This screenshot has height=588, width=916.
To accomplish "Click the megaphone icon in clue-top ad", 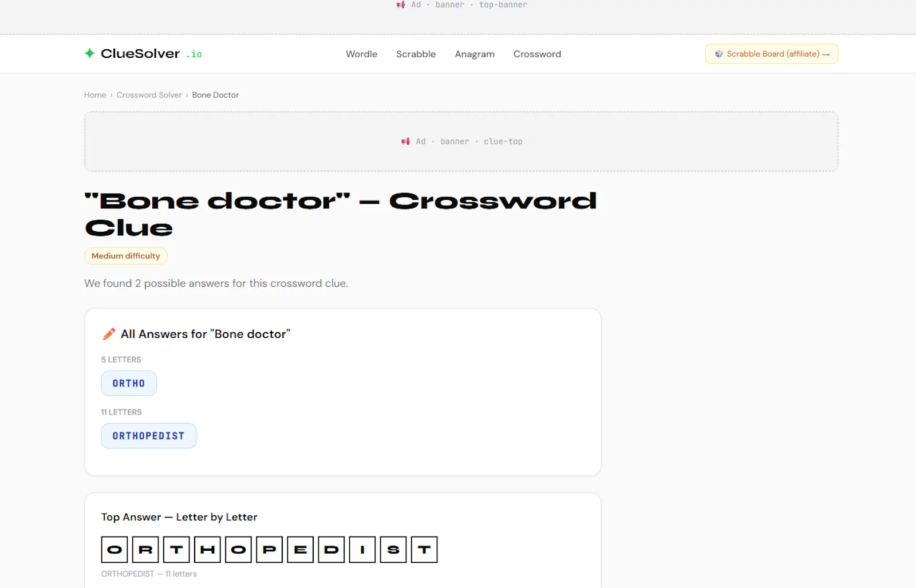I will click(405, 141).
